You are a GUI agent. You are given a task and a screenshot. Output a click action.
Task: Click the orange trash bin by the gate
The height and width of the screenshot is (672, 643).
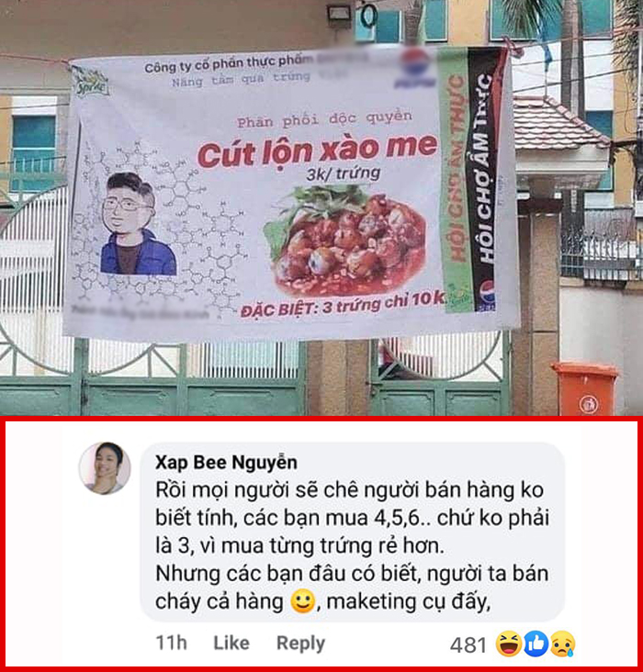(x=584, y=388)
